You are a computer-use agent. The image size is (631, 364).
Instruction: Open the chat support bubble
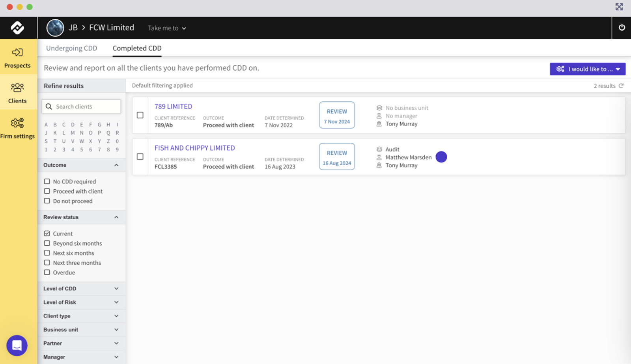[x=17, y=345]
